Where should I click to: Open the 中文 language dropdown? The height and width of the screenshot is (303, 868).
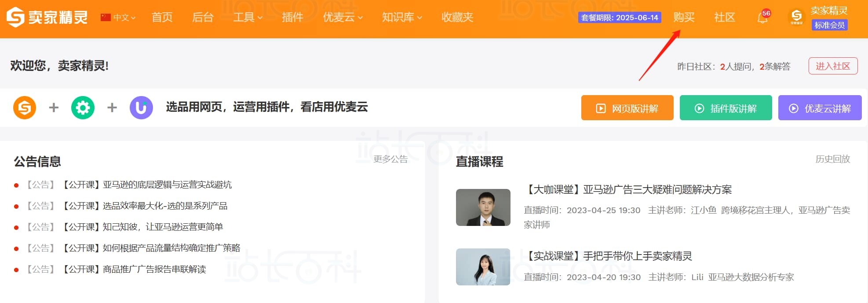(x=124, y=18)
